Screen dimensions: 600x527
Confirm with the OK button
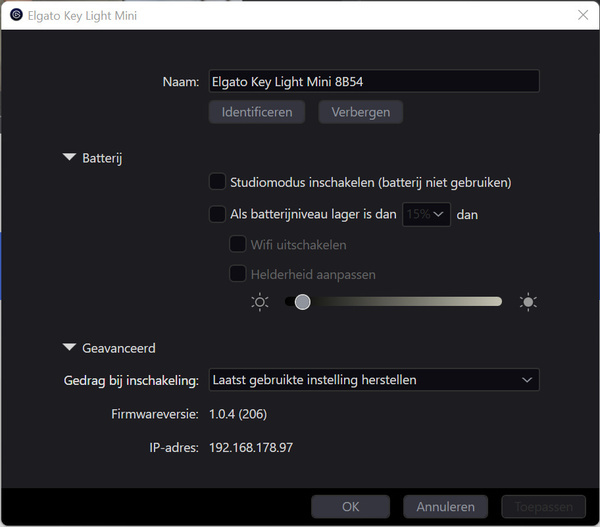pos(351,507)
